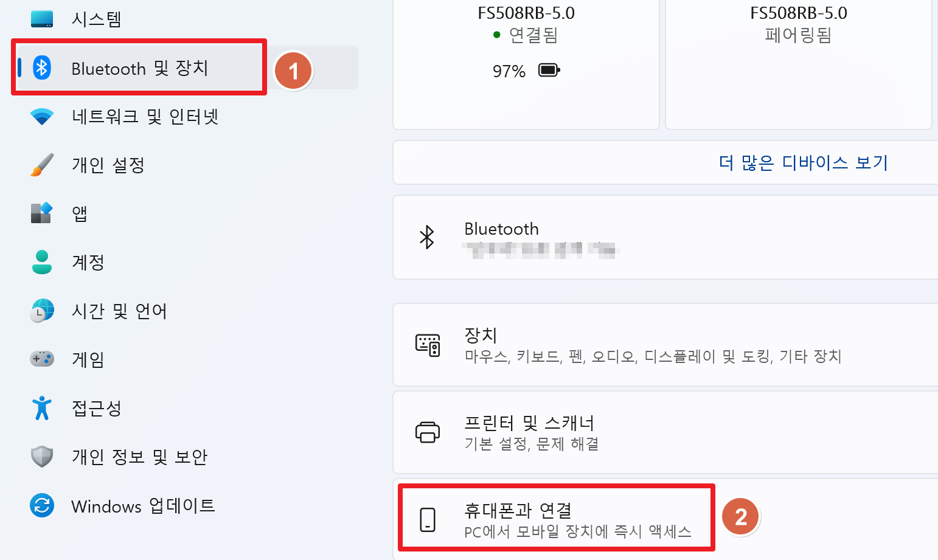Open the Bluetooth 및 장치 sidebar entry
The height and width of the screenshot is (560, 938).
click(x=137, y=68)
